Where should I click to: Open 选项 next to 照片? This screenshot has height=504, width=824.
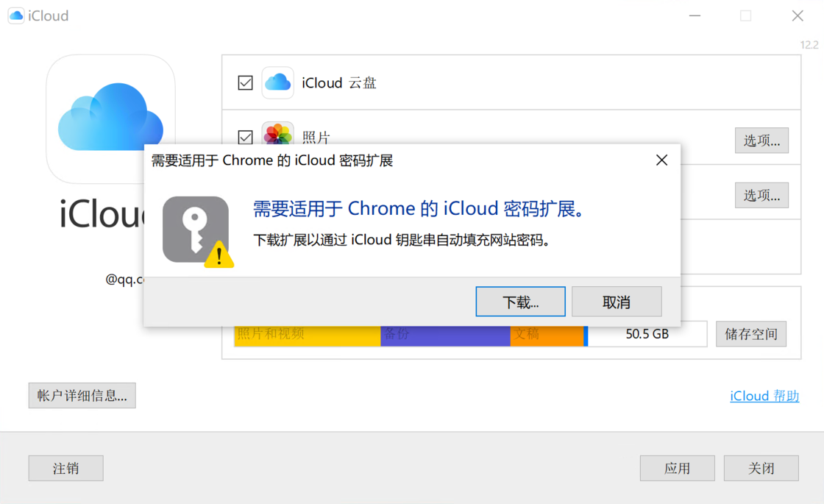coord(761,140)
